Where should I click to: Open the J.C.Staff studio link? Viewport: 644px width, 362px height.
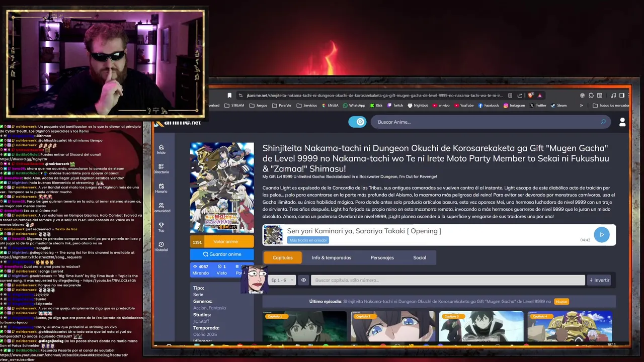coord(201,321)
